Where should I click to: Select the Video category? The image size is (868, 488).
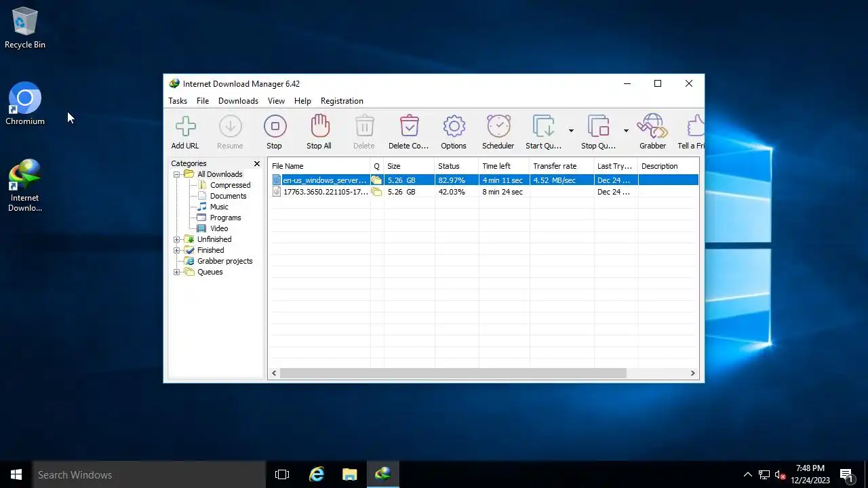219,228
